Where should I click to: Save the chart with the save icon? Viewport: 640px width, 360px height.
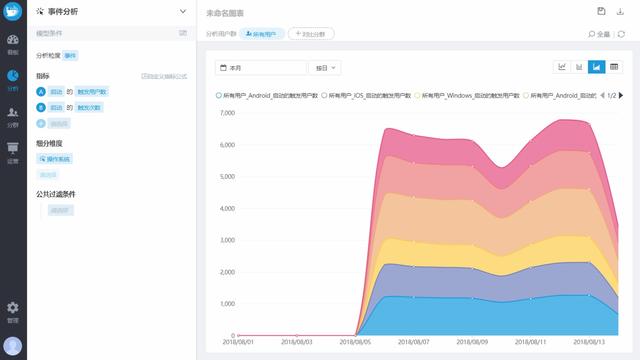click(x=601, y=11)
